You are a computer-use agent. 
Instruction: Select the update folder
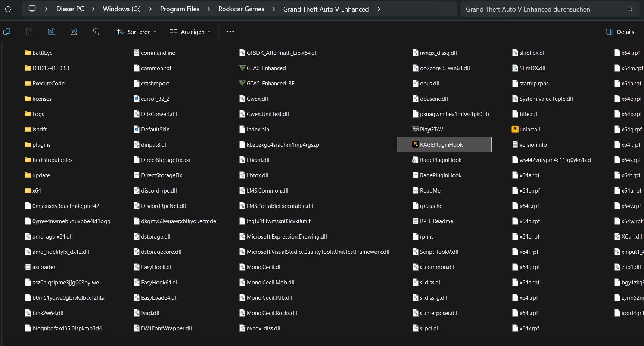click(37, 175)
